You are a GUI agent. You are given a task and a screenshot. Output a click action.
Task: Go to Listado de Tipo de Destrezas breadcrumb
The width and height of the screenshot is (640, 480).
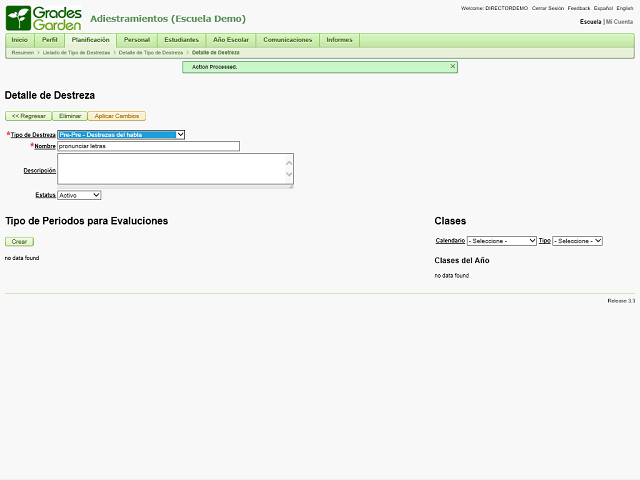[76, 53]
